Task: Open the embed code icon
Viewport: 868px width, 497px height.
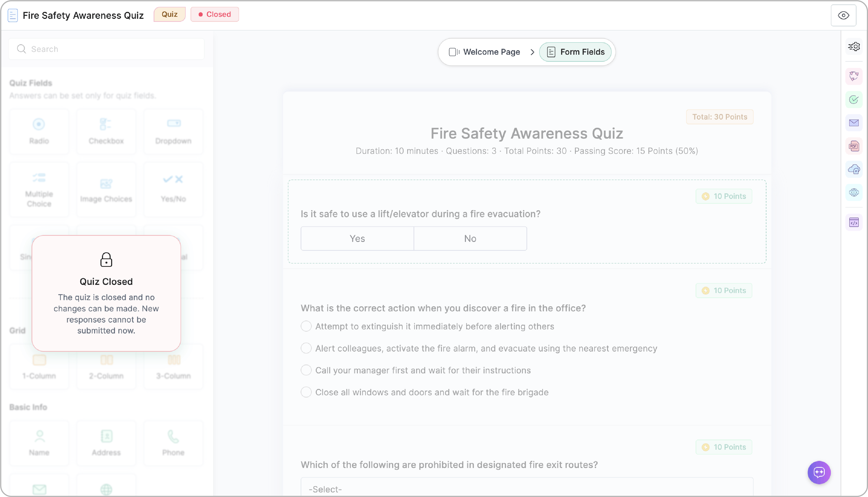Action: click(x=854, y=223)
